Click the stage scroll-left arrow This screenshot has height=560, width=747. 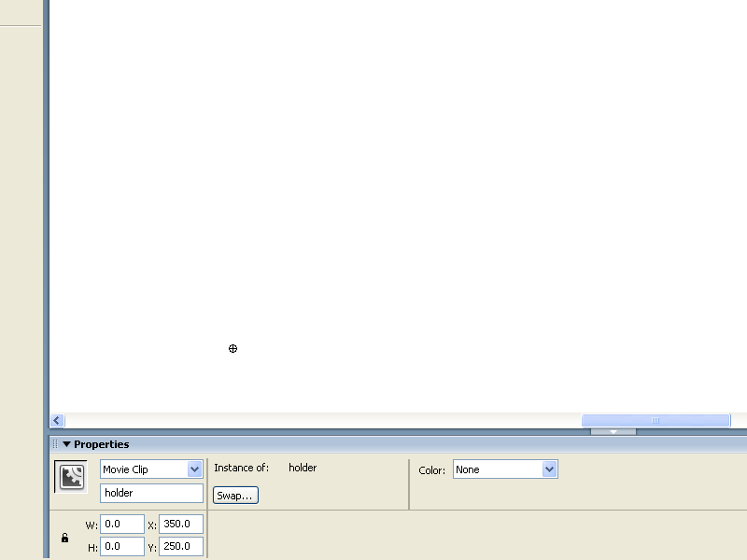(x=57, y=421)
